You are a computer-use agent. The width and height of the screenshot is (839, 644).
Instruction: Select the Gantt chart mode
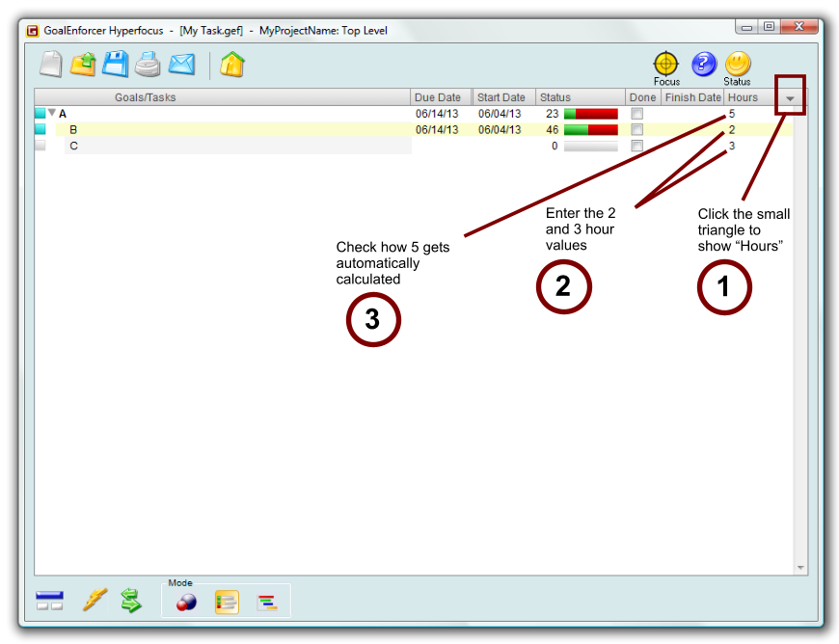(x=267, y=603)
